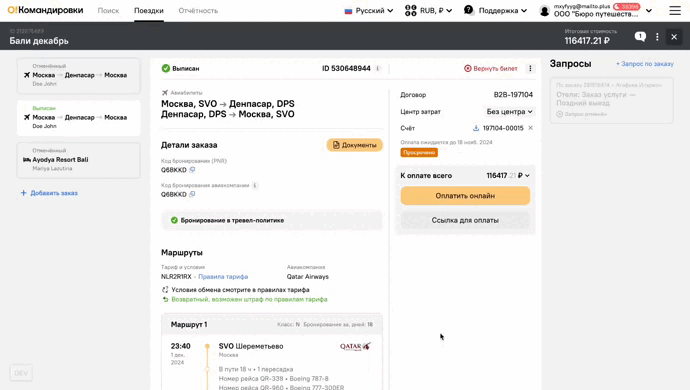The height and width of the screenshot is (390, 690).
Task: Open trip options three-dot menu in dark header
Action: 657,37
